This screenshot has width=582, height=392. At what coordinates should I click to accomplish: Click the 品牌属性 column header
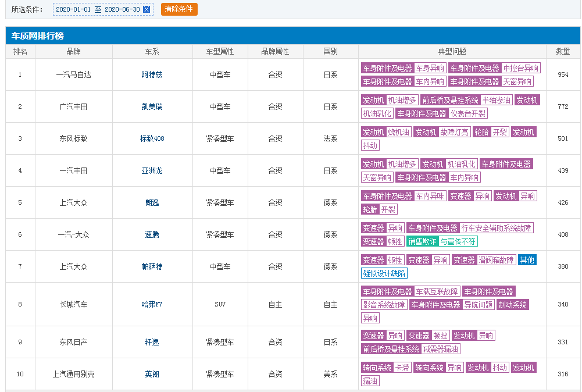(x=276, y=51)
